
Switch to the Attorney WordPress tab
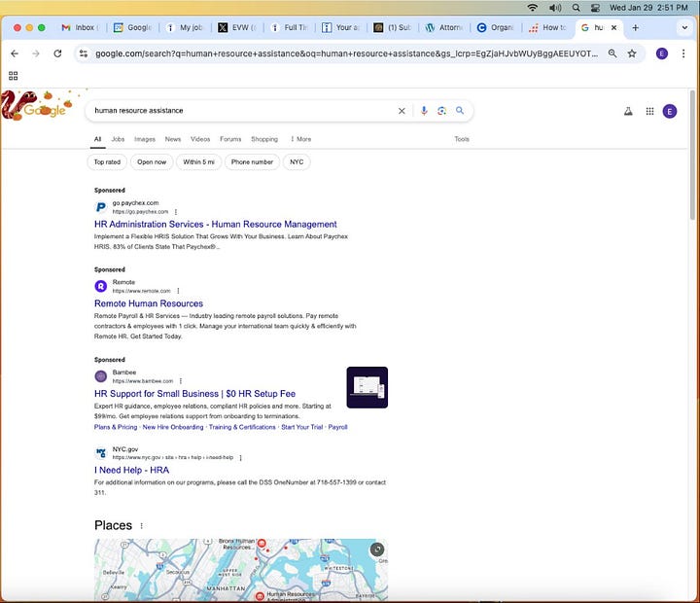point(444,27)
